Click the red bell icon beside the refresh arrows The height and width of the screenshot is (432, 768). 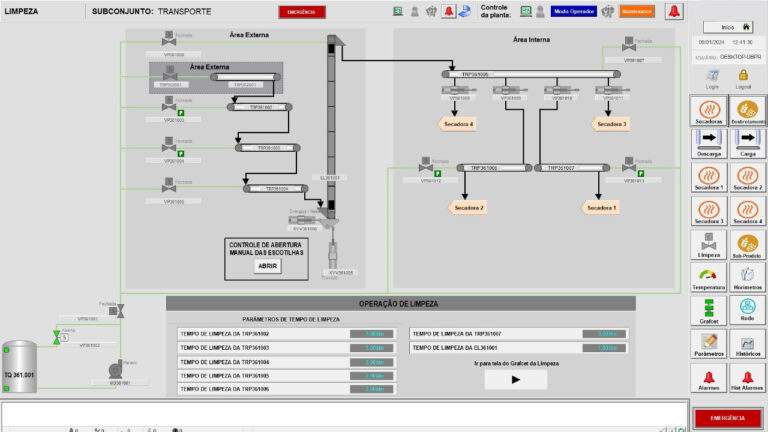449,11
